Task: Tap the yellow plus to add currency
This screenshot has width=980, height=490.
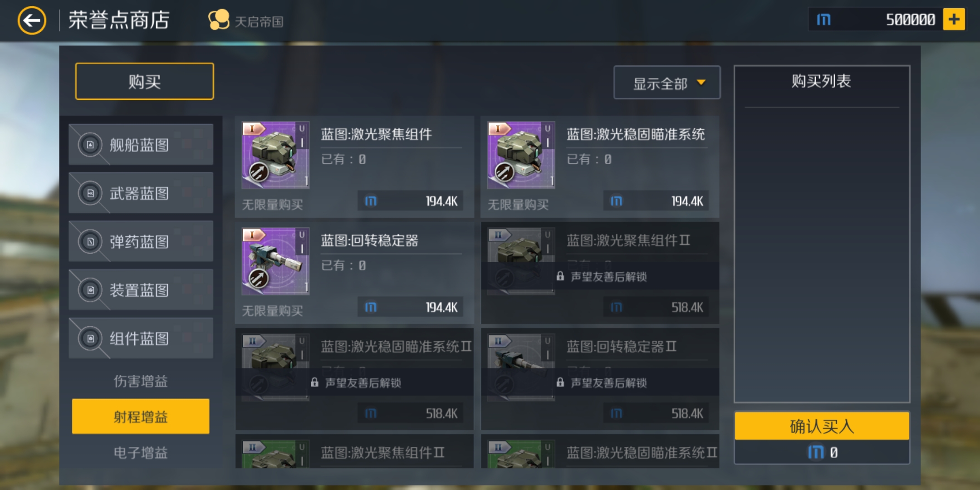Action: [x=954, y=20]
